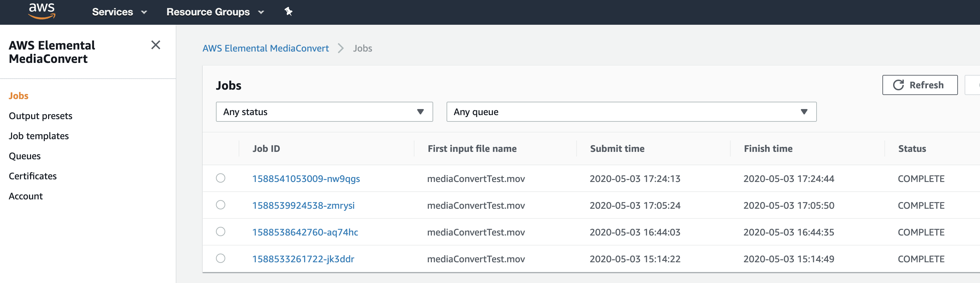Click Jobs breadcrumb text

pyautogui.click(x=363, y=49)
